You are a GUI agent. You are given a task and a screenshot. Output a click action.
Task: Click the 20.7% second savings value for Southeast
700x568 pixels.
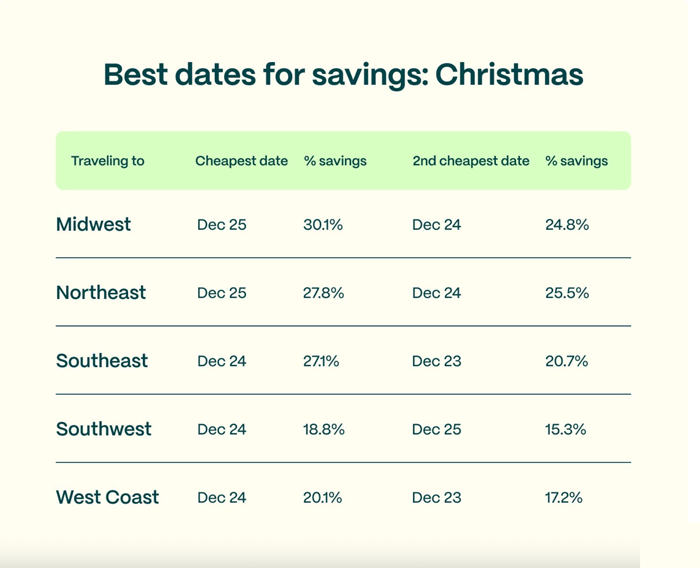click(x=566, y=361)
